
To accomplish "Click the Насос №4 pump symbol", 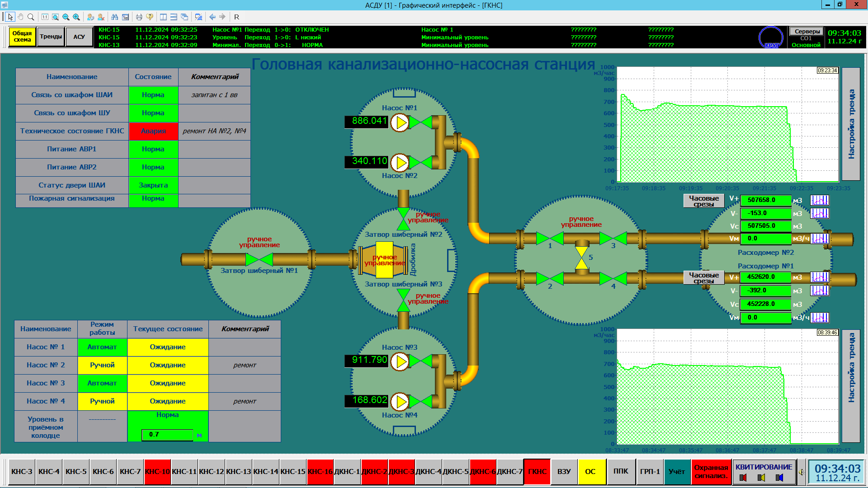I will coord(400,402).
